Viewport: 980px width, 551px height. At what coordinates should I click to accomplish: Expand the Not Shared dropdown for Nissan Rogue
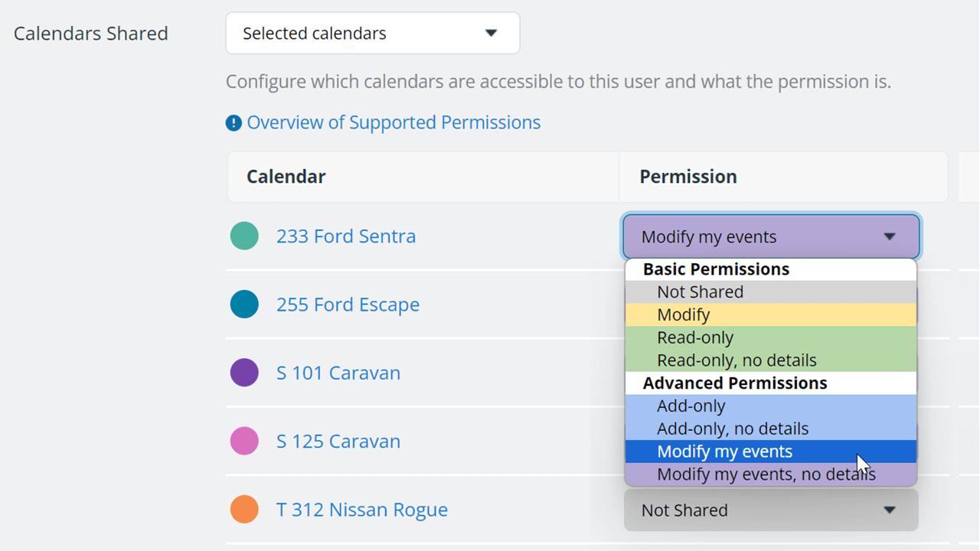point(771,510)
